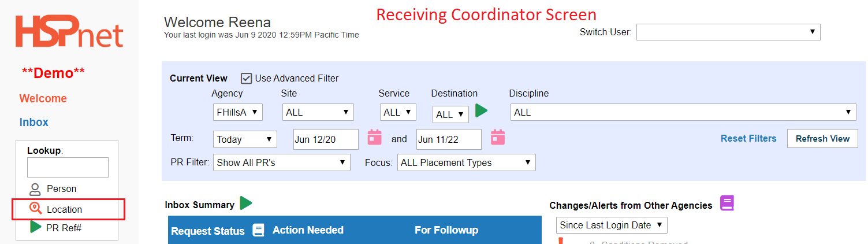Click the green arrow beside Destination
This screenshot has width=868, height=244.
point(482,110)
